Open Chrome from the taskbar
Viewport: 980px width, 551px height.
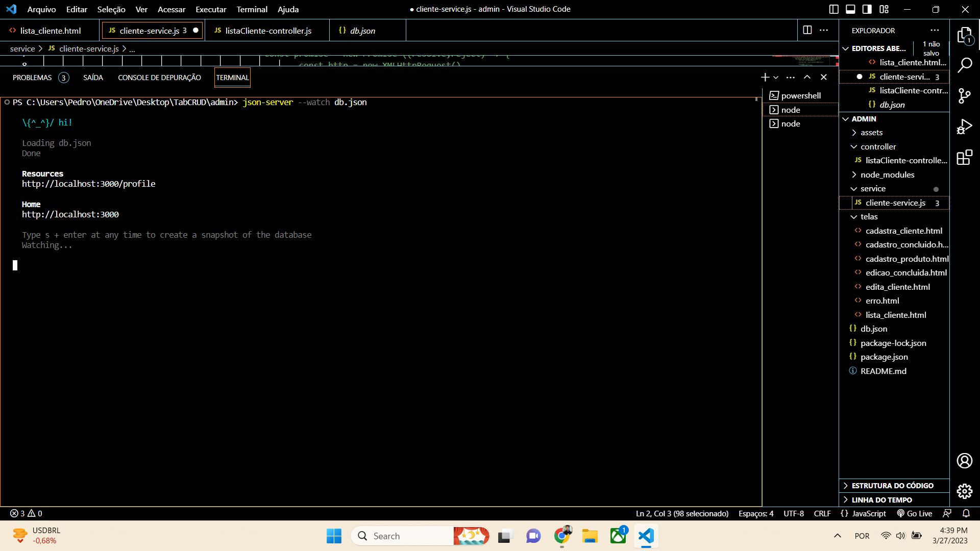pos(561,536)
